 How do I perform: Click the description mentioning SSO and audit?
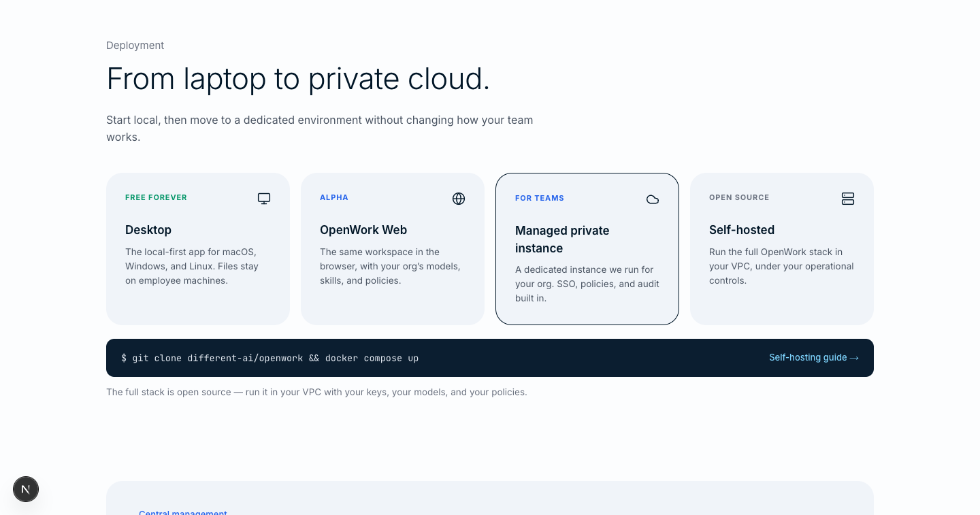tap(587, 284)
